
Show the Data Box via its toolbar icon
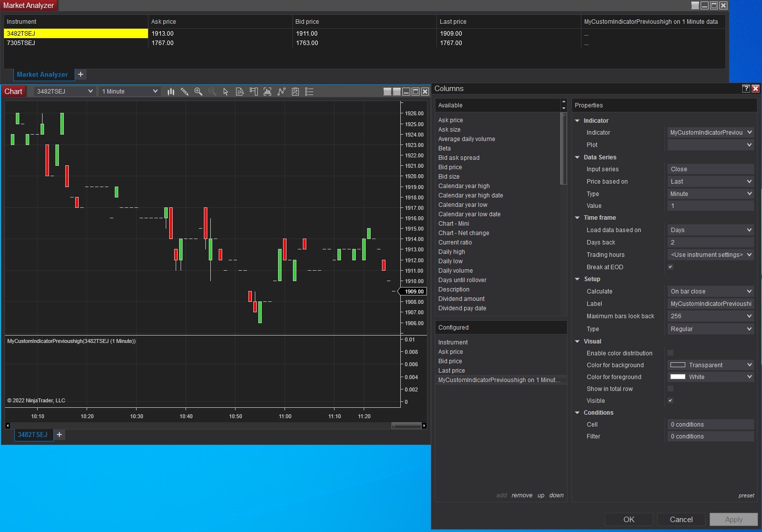[x=240, y=92]
